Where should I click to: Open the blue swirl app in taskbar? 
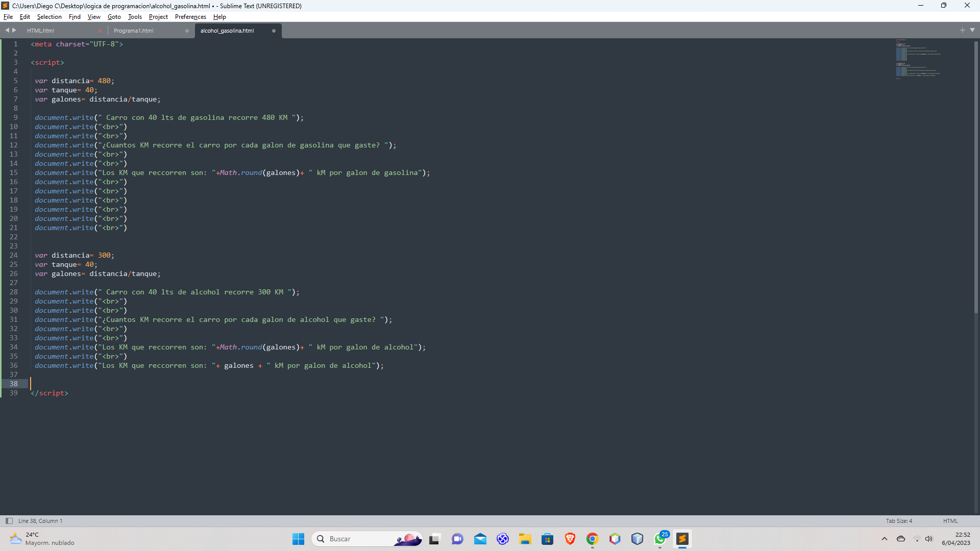point(503,539)
